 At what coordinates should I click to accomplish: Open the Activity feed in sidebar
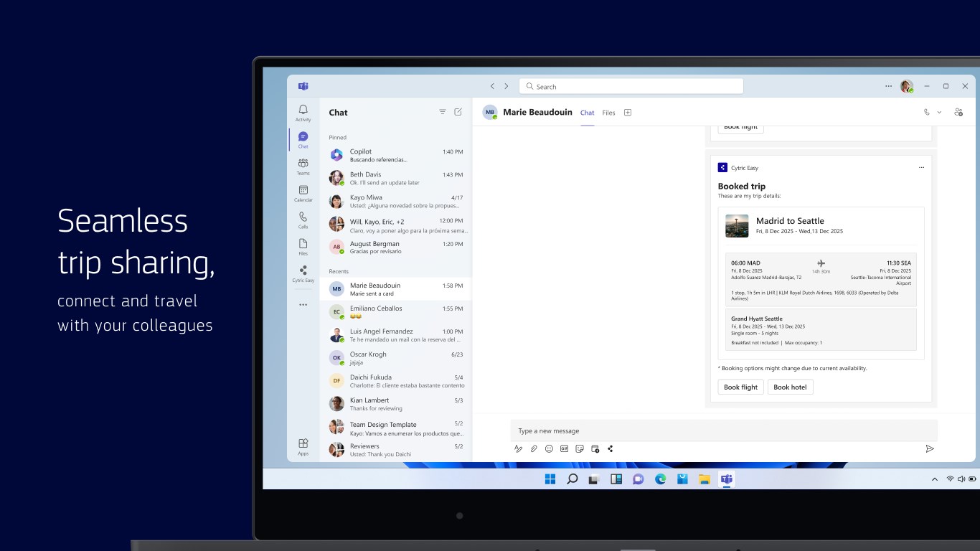coord(303,113)
